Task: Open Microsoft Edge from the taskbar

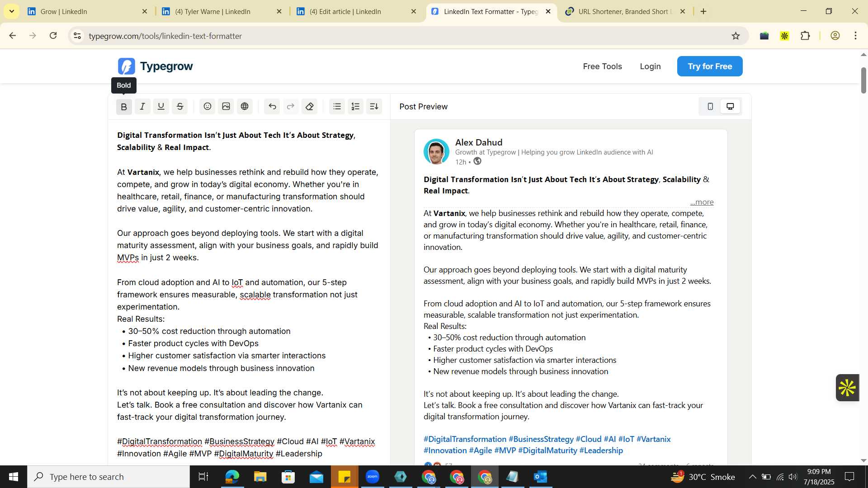Action: (x=232, y=477)
